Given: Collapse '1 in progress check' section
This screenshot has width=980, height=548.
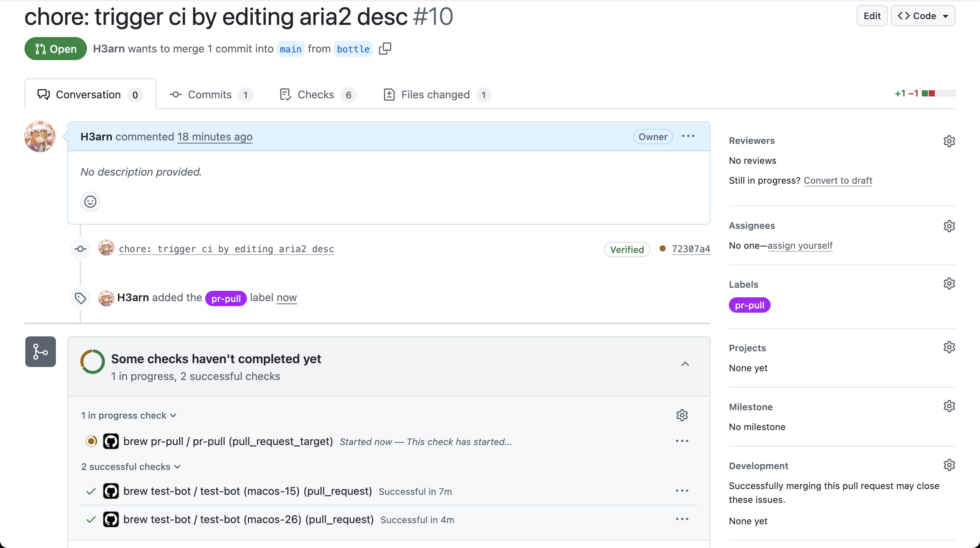Looking at the screenshot, I should point(129,416).
